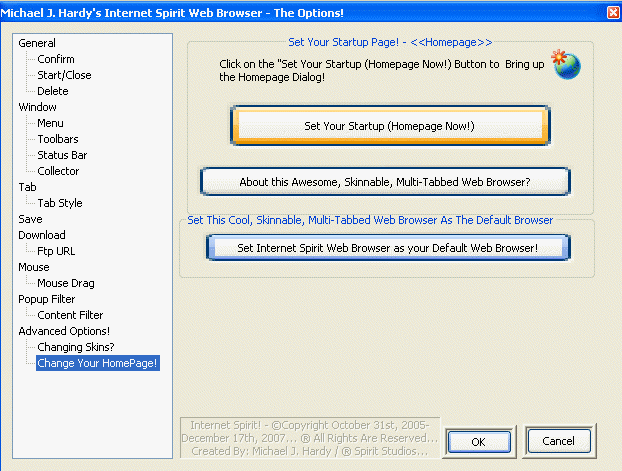This screenshot has width=622, height=471.
Task: Open Start/Close options
Action: (64, 75)
